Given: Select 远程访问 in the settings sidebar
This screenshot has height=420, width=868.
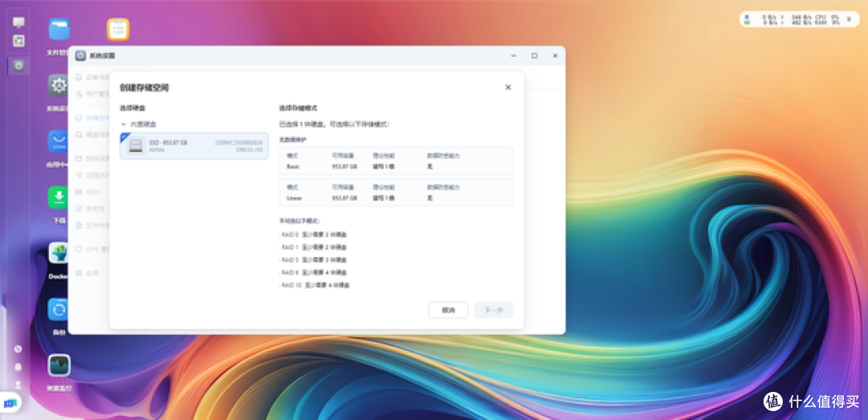Looking at the screenshot, I should pyautogui.click(x=92, y=175).
